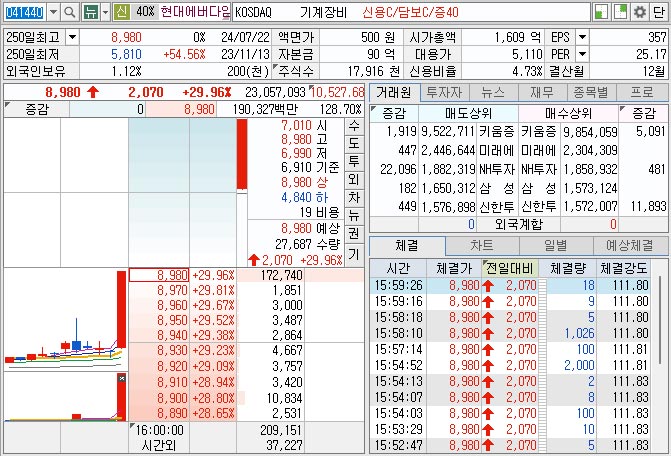
Task: Select the 일별 tab
Action: pos(555,246)
